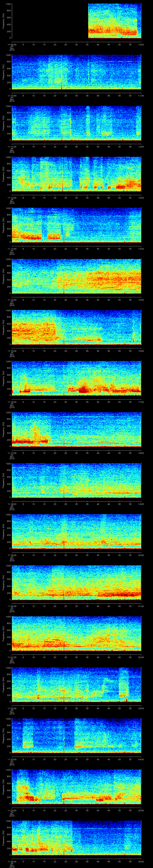Click the spectrogram panel starting at 11:09:00
This screenshot has height=868, width=153.
77,21
